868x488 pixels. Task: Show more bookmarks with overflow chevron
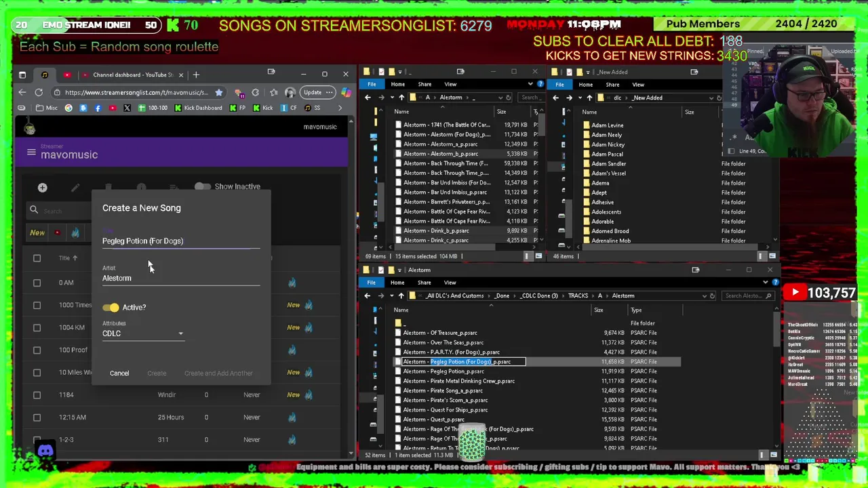(x=340, y=108)
